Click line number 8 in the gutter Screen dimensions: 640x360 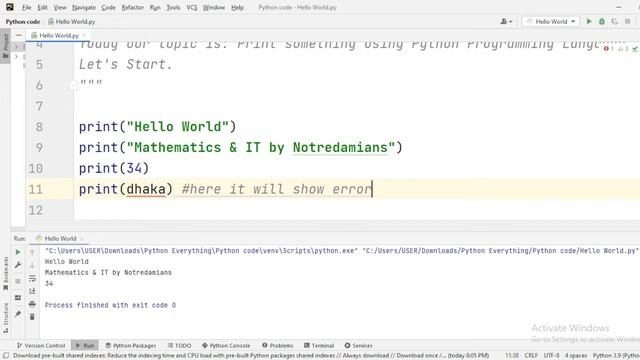(x=39, y=127)
